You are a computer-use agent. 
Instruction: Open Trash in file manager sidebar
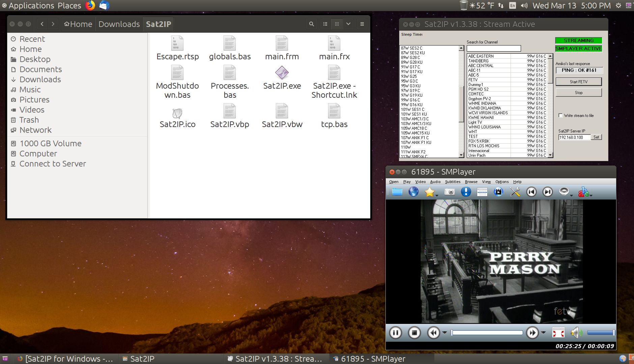pos(29,120)
